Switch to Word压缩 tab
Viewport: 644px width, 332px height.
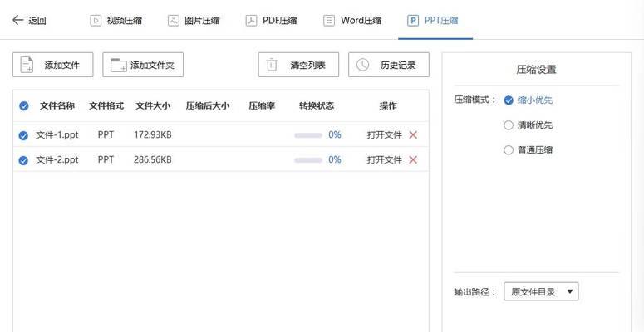pos(353,21)
